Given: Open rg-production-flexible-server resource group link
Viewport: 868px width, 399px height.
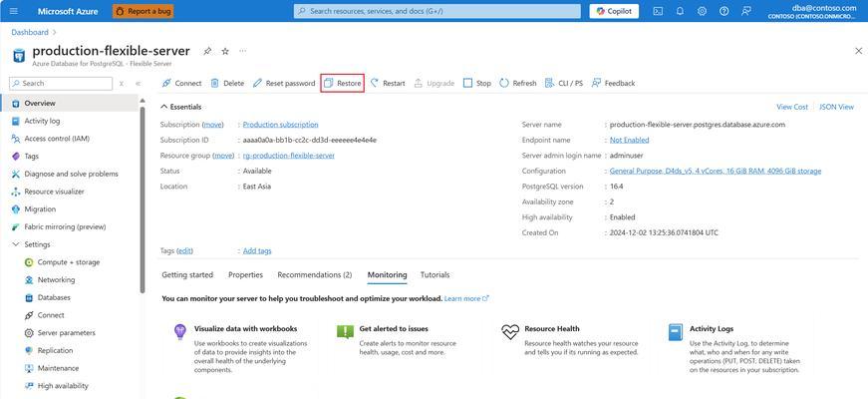Looking at the screenshot, I should coord(288,156).
